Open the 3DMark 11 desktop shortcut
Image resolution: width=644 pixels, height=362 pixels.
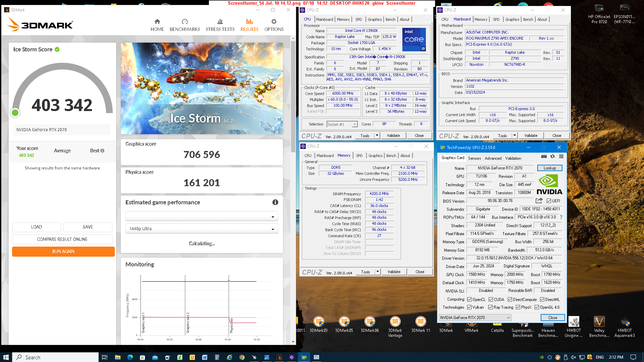pyautogui.click(x=420, y=325)
